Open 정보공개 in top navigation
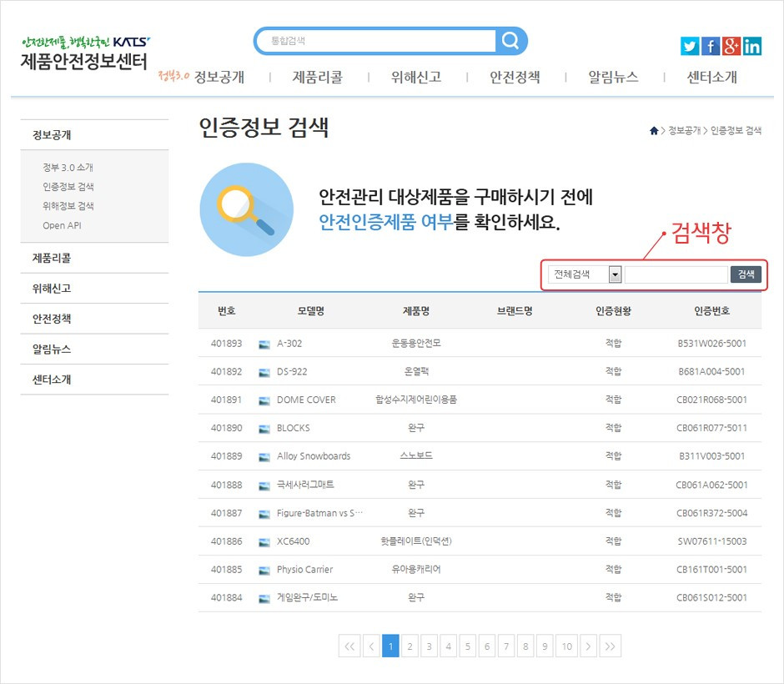 point(219,77)
